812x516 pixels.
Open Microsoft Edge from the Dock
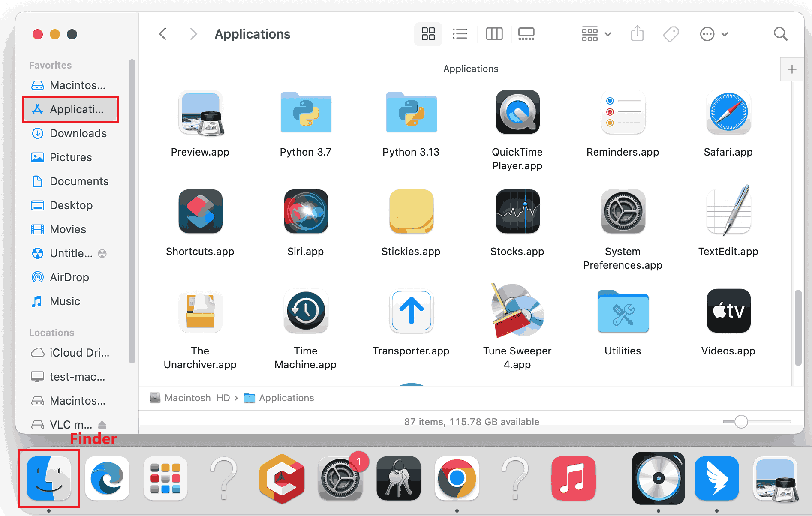tap(107, 478)
